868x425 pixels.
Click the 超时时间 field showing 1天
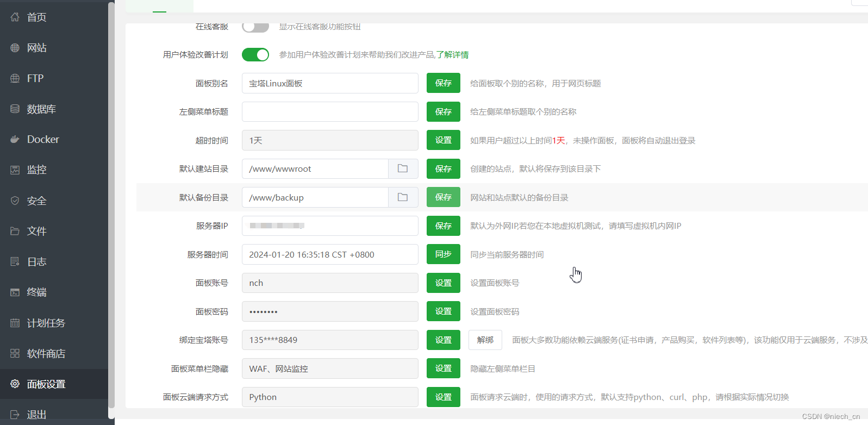[330, 140]
